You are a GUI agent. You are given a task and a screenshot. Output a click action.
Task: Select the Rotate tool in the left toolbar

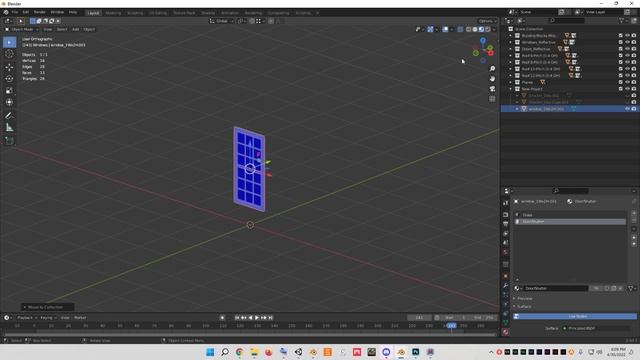tap(9, 78)
